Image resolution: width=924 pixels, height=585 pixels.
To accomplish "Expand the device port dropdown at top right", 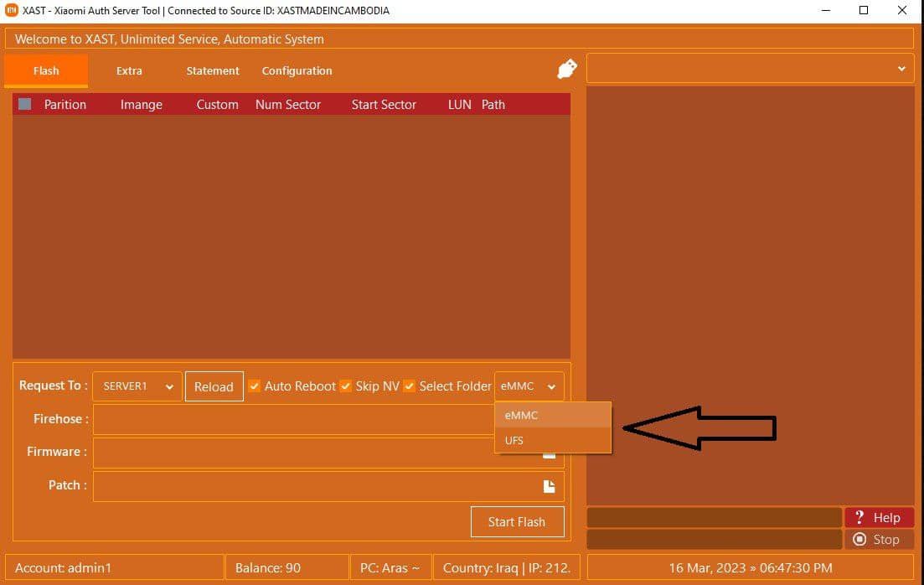I will tap(750, 69).
